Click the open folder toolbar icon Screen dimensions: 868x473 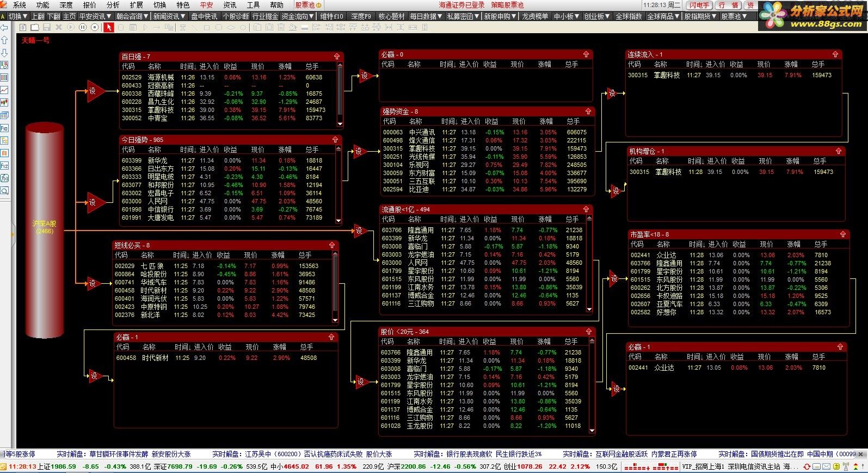point(34,27)
